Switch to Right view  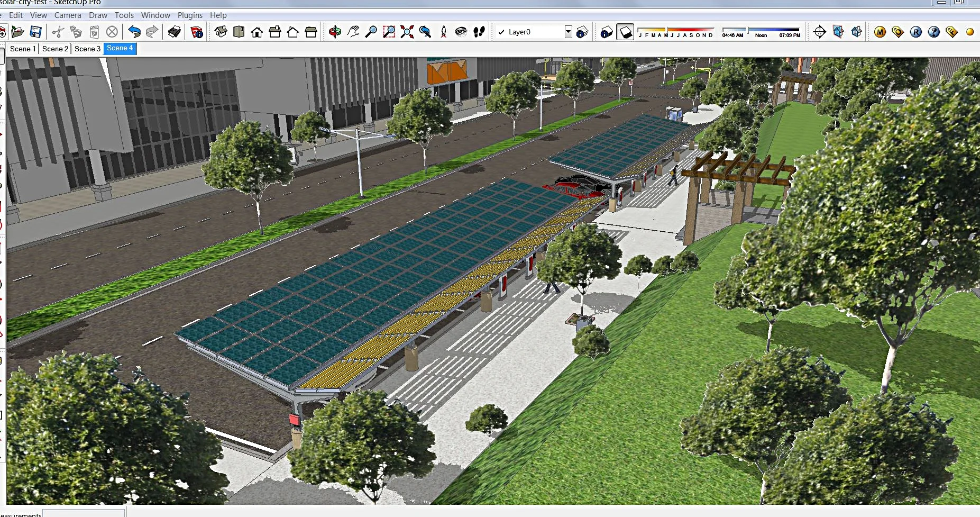[275, 32]
